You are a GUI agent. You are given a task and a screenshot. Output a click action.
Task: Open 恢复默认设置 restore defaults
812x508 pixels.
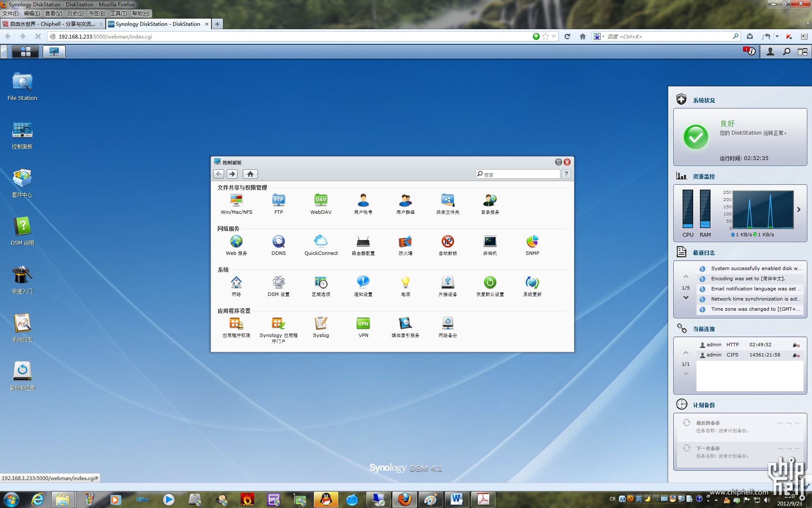point(490,286)
